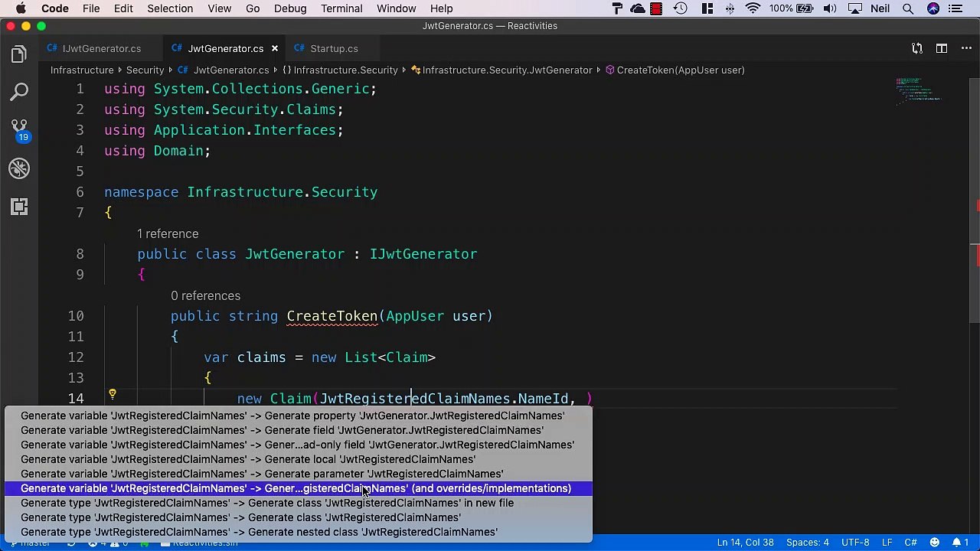This screenshot has width=980, height=551.
Task: Click the lightbulb quick-fix icon on line 14
Action: click(112, 394)
